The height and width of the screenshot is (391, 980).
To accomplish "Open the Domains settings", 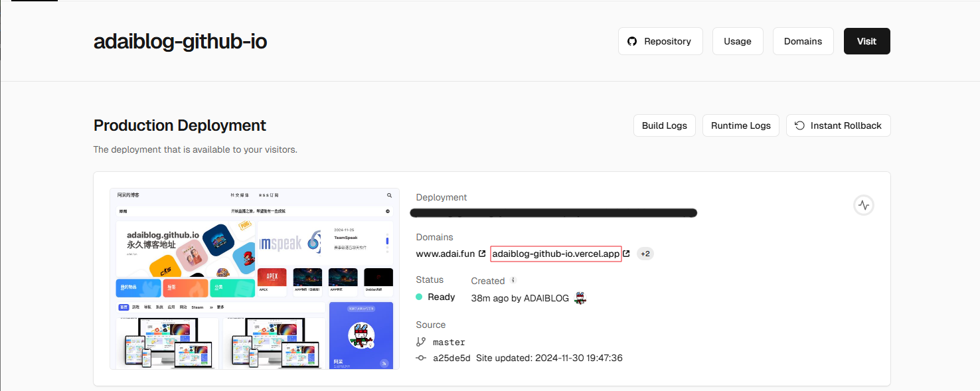I will (x=803, y=41).
